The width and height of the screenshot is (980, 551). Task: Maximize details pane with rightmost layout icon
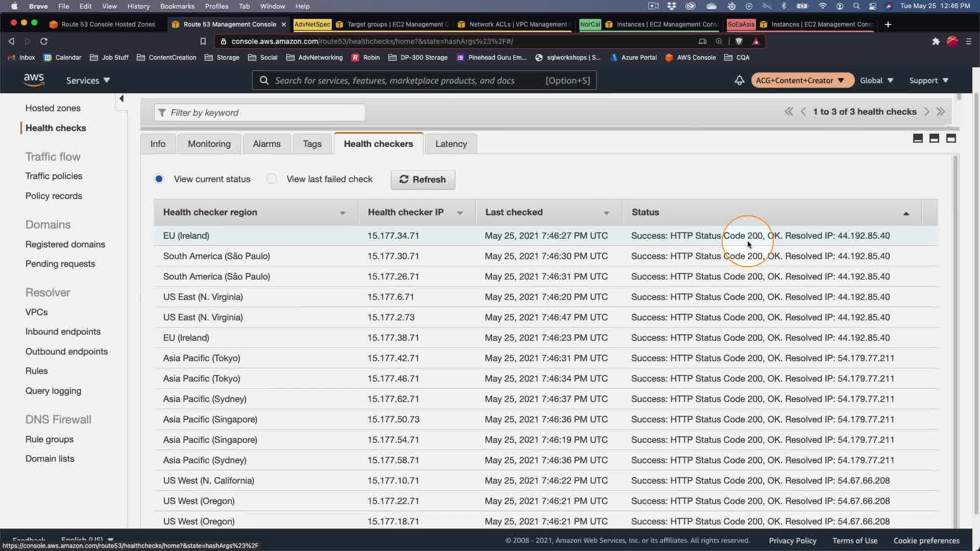(x=950, y=138)
